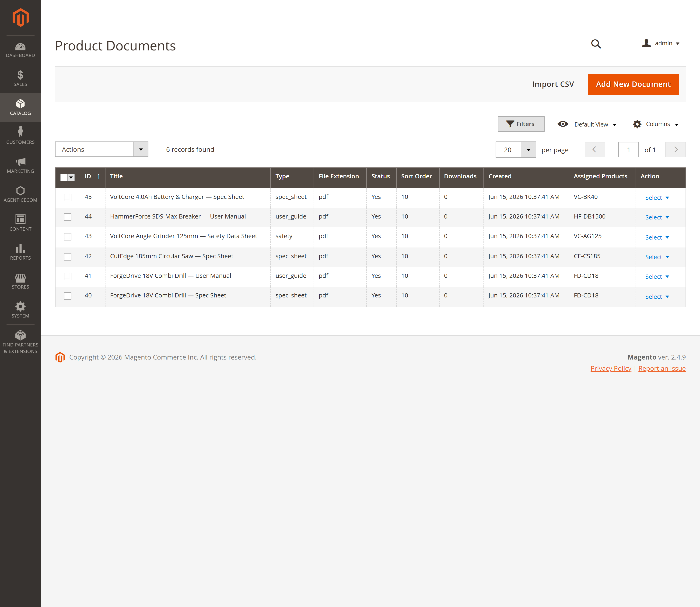Check the row for document ID 45

point(68,198)
